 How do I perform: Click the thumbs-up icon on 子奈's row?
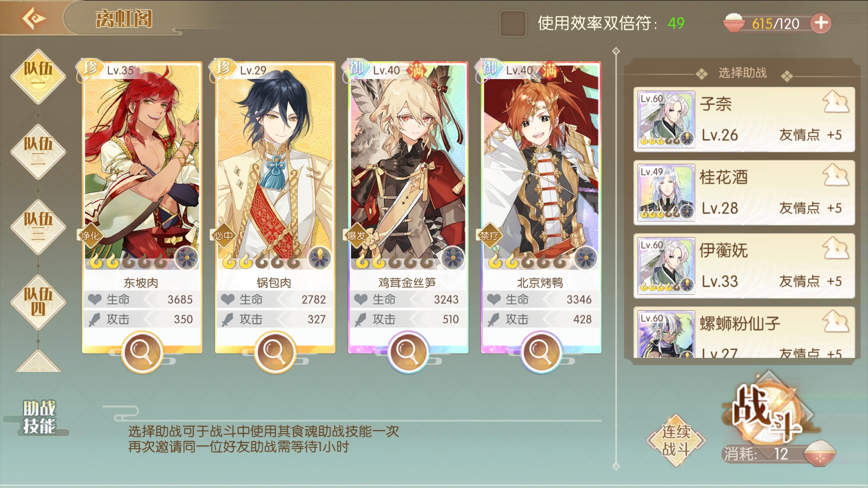click(835, 102)
